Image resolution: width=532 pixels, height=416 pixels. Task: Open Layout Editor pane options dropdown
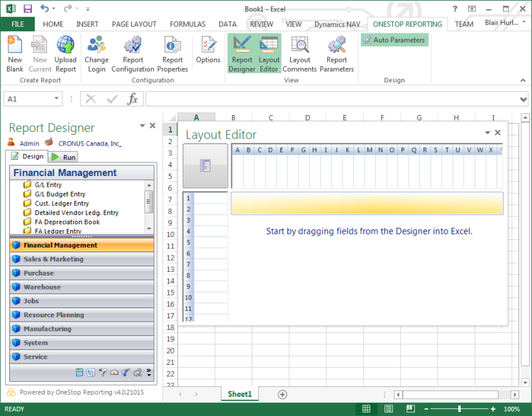pos(487,133)
